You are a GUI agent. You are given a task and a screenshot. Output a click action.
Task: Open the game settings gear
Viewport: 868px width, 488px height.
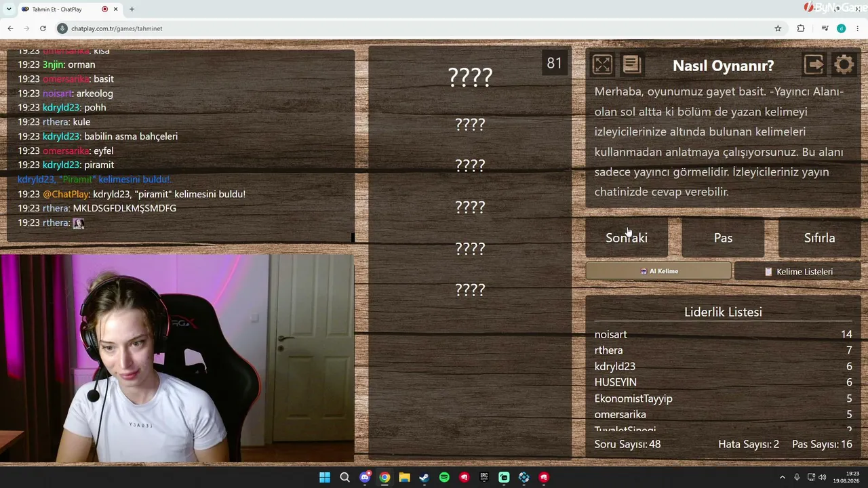click(x=844, y=64)
